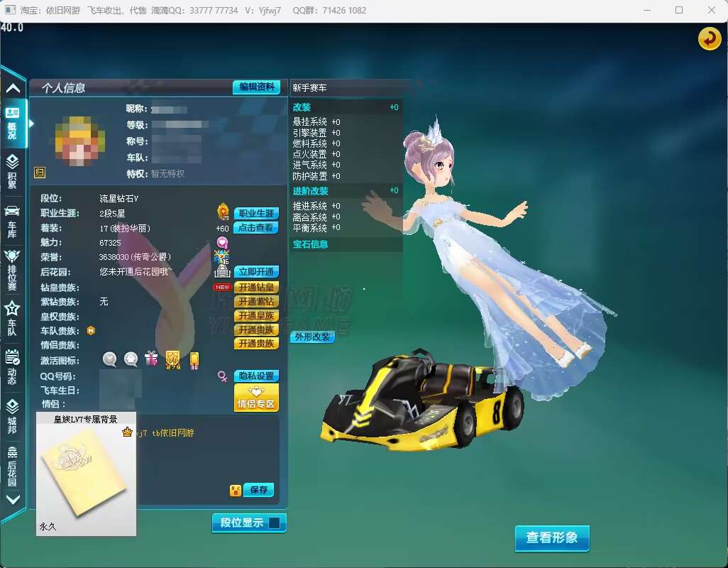Click the gold badge icon labeled 279
The image size is (728, 568).
click(172, 360)
